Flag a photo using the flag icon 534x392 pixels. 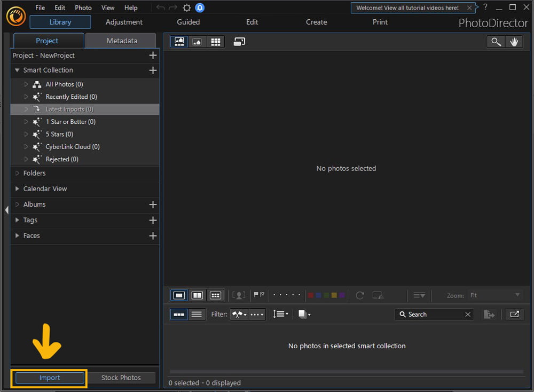pyautogui.click(x=256, y=295)
